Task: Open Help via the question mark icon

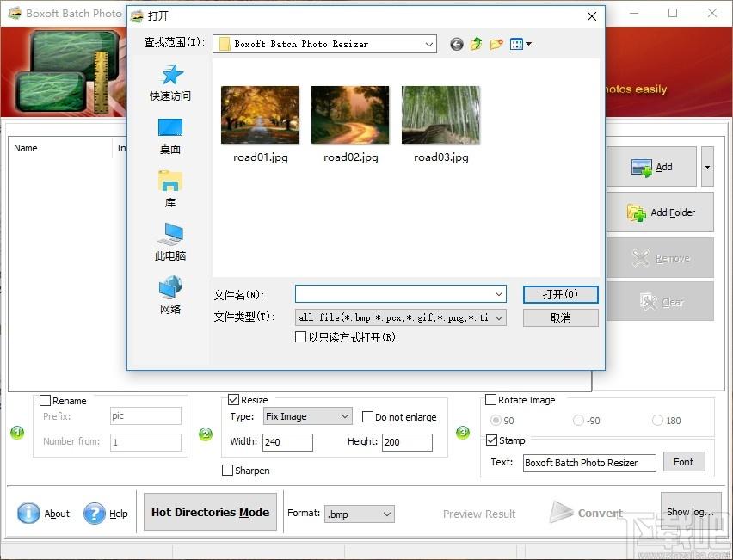Action: tap(95, 513)
